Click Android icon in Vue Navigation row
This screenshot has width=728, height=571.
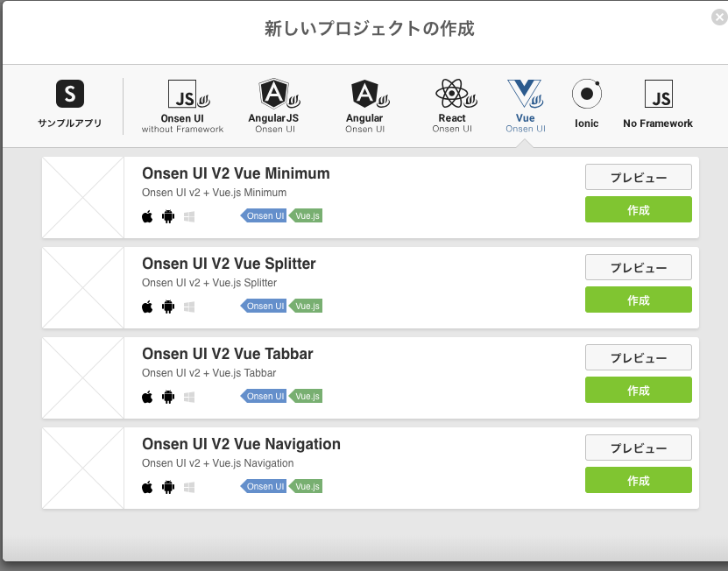point(168,487)
